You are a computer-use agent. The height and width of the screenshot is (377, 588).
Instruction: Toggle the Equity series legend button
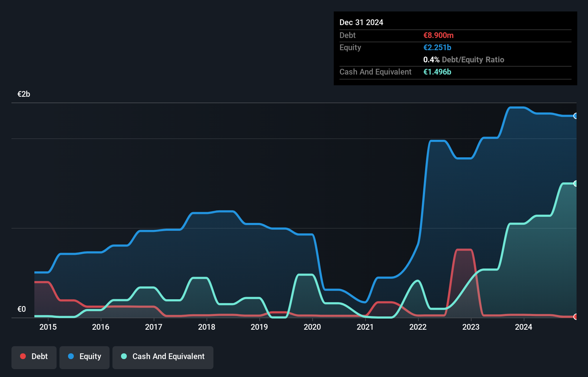coord(85,357)
